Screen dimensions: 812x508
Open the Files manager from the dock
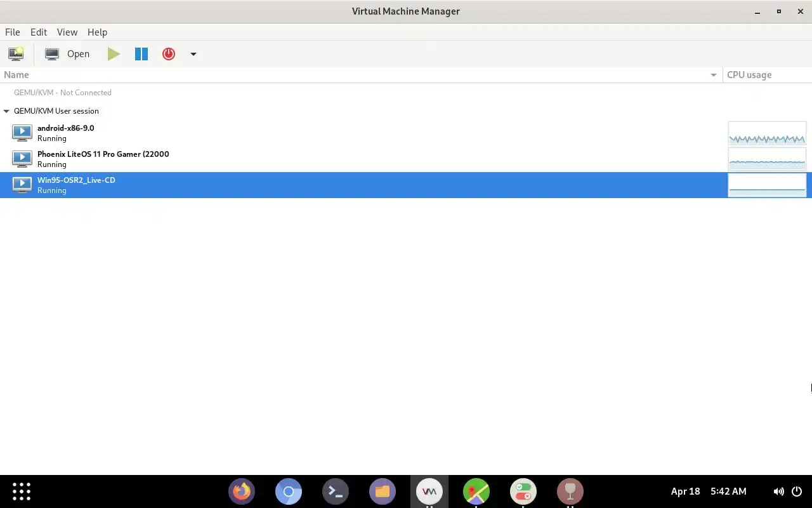point(383,491)
